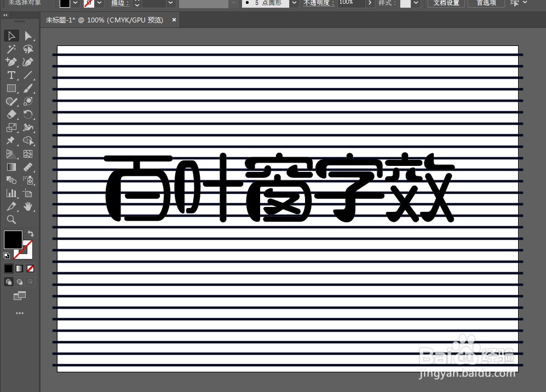Select the Column Graph tool

pyautogui.click(x=11, y=193)
